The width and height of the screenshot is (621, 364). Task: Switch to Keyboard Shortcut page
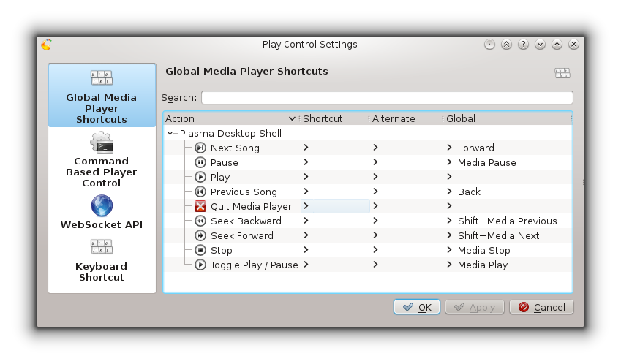point(102,261)
